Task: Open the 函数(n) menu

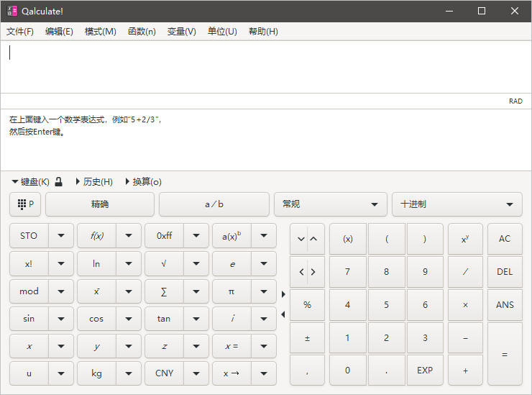Action: click(142, 32)
